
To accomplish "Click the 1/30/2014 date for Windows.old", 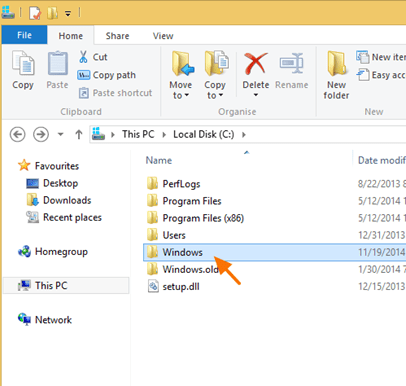I will point(382,269).
